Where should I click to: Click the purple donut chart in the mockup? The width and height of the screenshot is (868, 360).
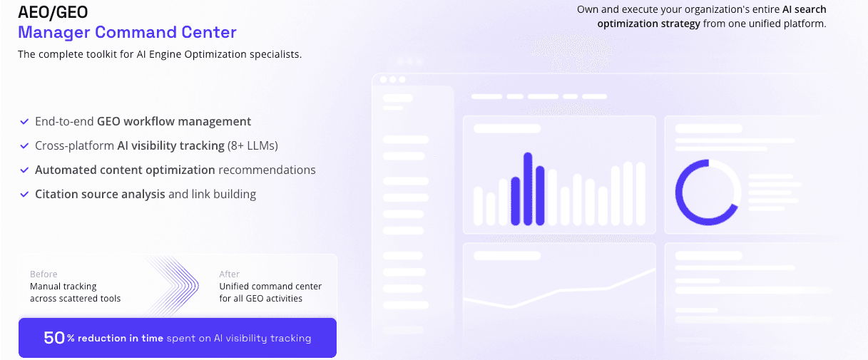click(708, 192)
